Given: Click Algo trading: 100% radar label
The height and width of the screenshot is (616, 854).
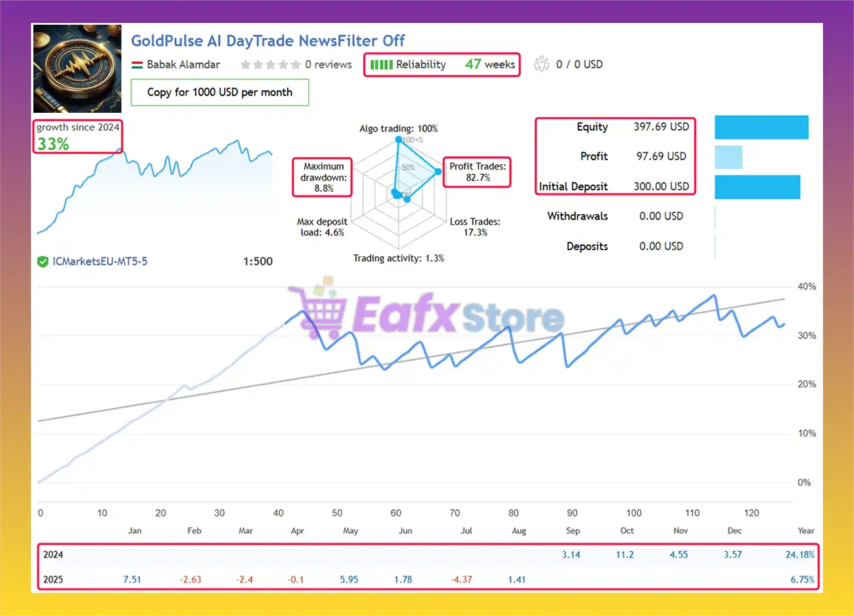Looking at the screenshot, I should pos(399,129).
